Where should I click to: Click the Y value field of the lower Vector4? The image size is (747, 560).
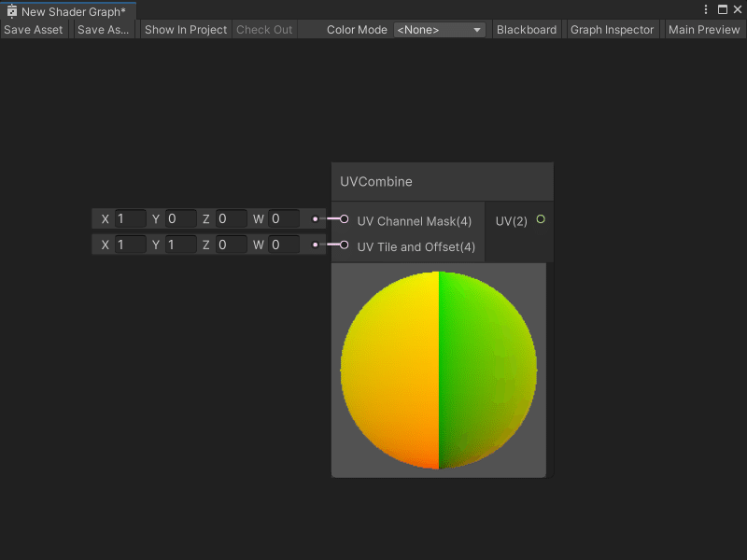(177, 245)
